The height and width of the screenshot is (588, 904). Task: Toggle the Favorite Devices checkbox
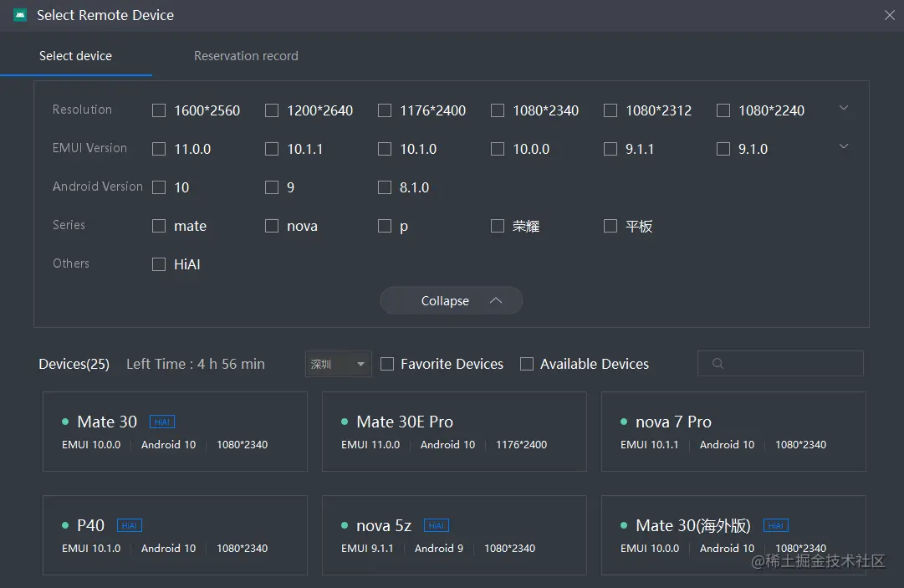(x=387, y=365)
